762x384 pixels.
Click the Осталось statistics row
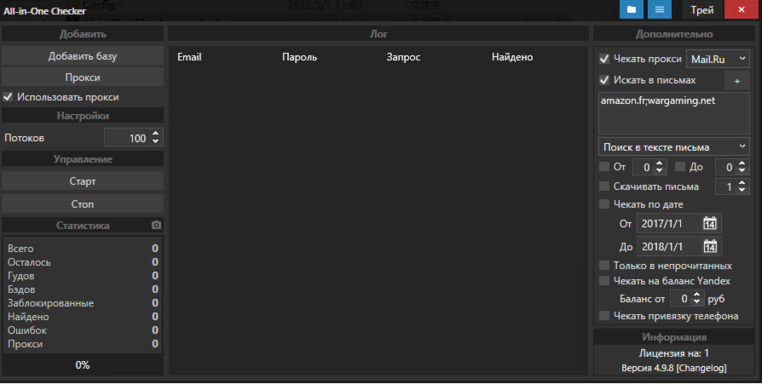pyautogui.click(x=83, y=262)
